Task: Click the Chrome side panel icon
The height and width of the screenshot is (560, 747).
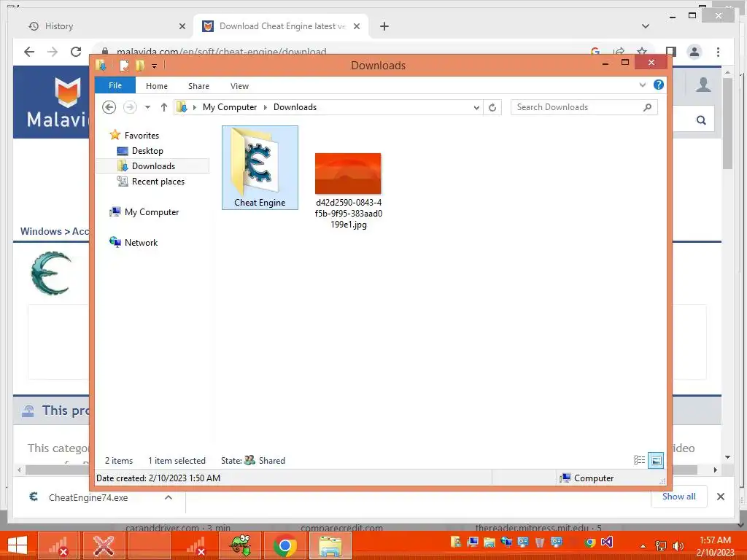Action: pos(671,52)
